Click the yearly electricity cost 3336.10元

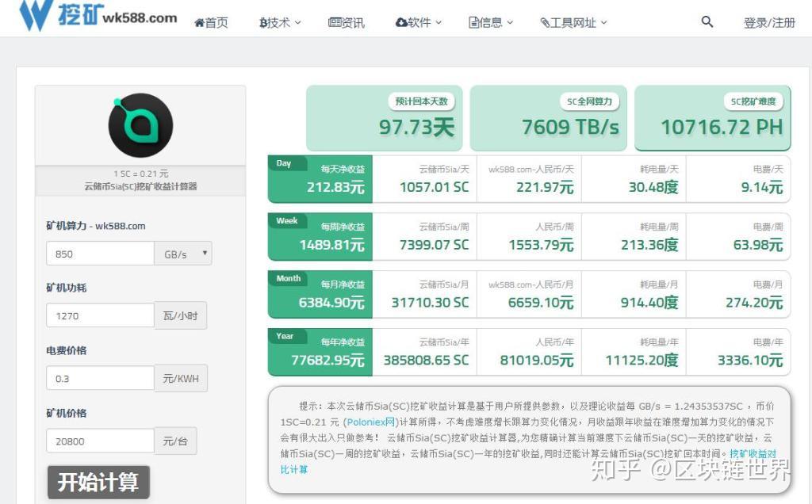(x=750, y=360)
